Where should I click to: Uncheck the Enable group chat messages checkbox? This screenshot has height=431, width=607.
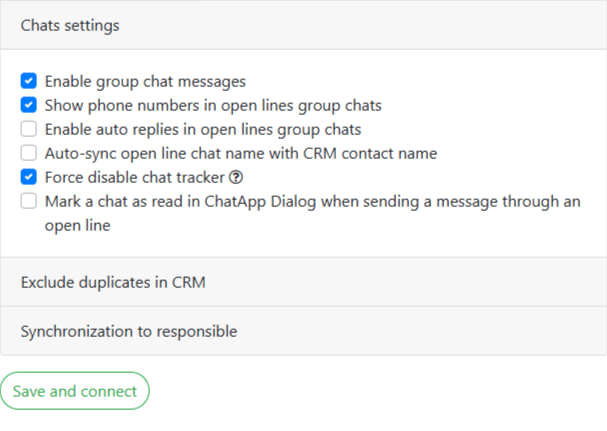point(29,81)
